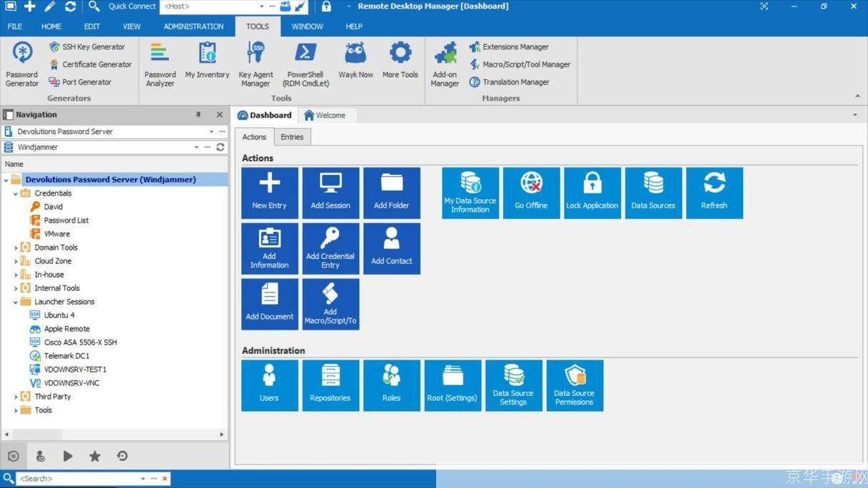Click the Refresh tile
This screenshot has height=488, width=868.
pyautogui.click(x=715, y=193)
